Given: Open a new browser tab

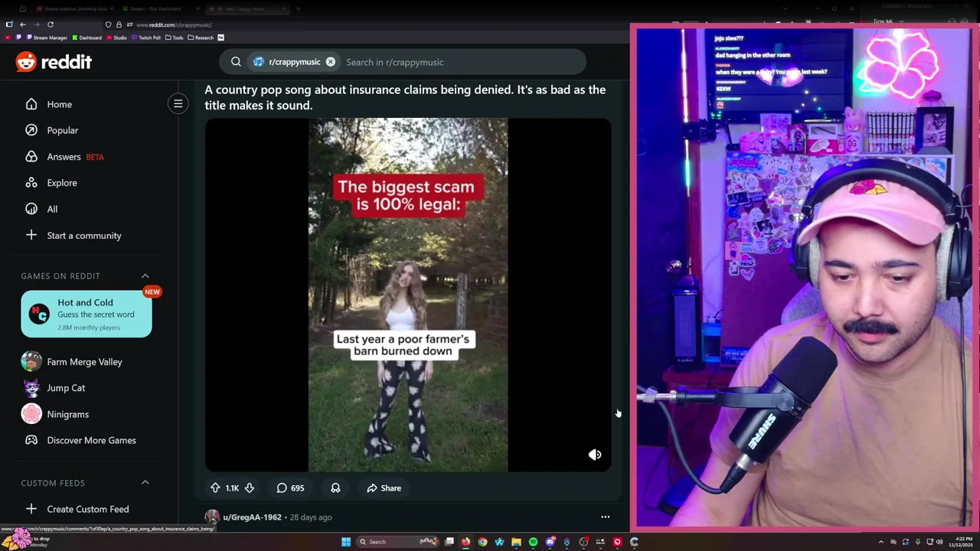Looking at the screenshot, I should click(298, 8).
